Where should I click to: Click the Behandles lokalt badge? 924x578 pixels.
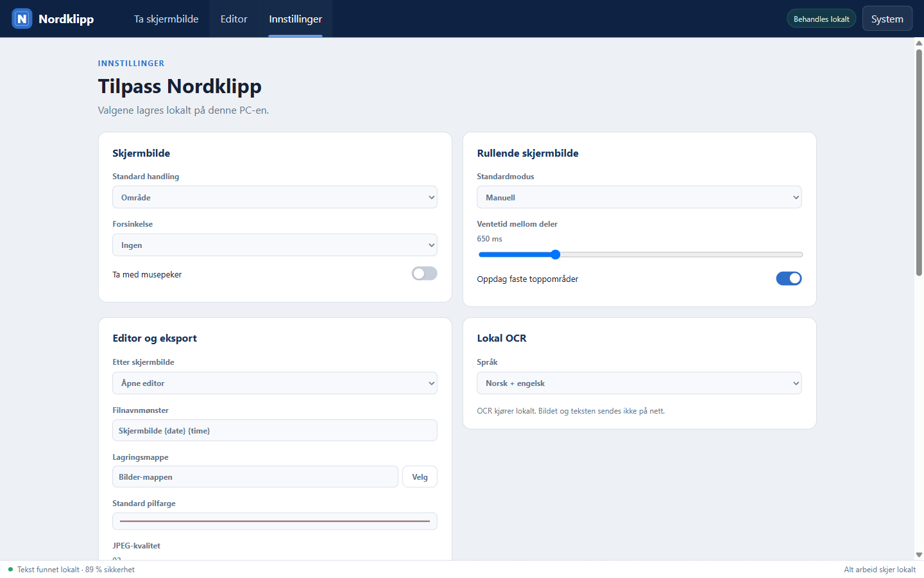[x=821, y=19]
